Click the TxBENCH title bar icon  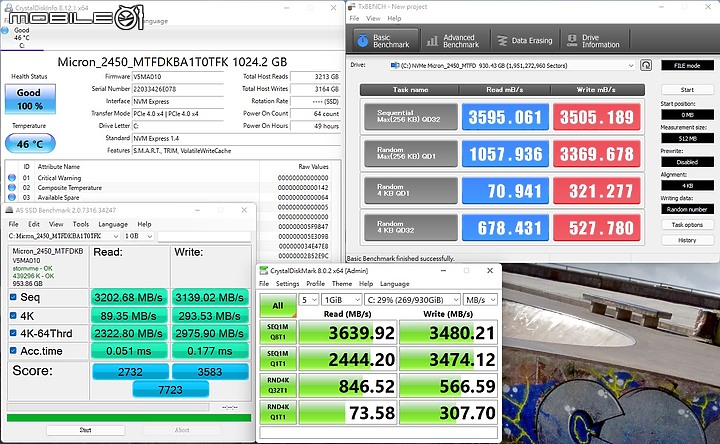tap(352, 7)
